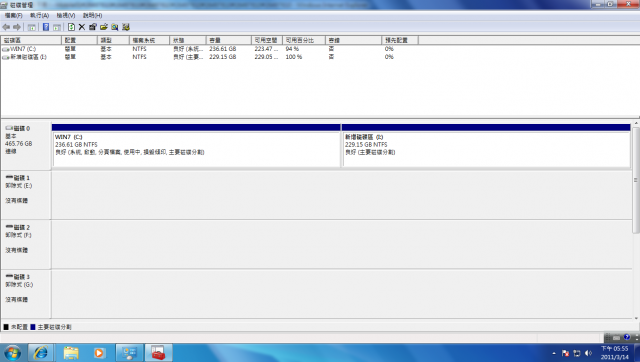Switch to the red toolbox taskbar app
This screenshot has height=362, width=640.
[158, 353]
